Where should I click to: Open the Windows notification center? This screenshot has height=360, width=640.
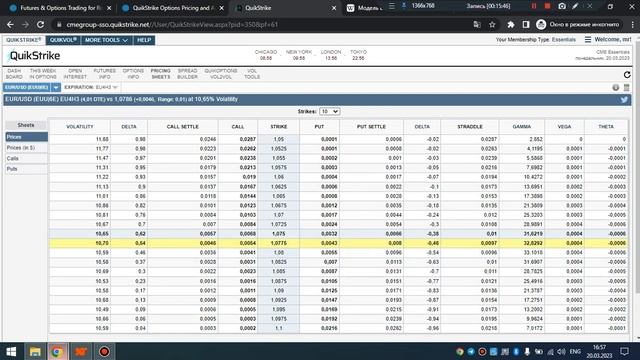[x=624, y=351]
